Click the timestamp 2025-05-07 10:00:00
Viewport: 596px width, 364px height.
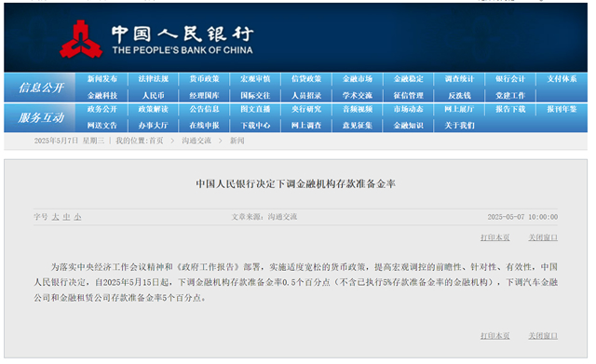[x=522, y=217]
